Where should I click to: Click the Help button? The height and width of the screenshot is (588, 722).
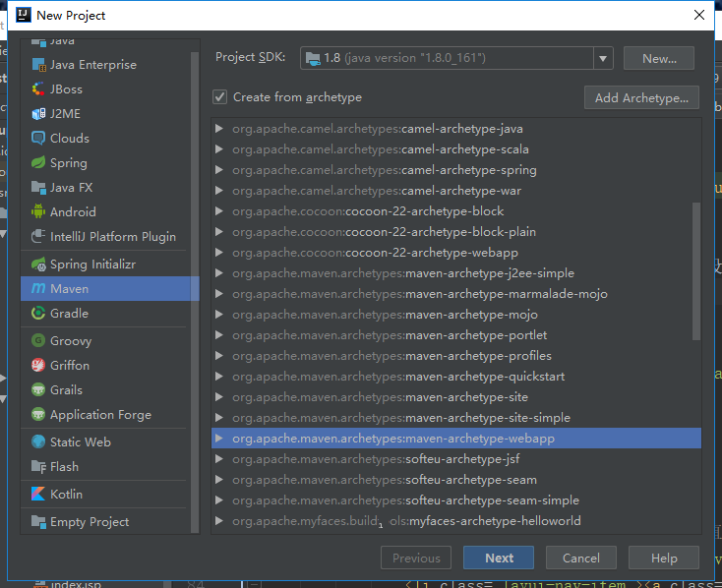[664, 559]
